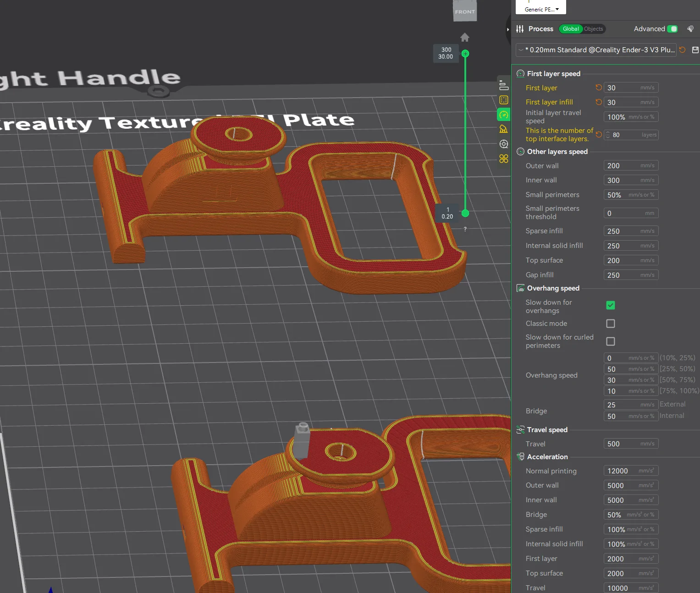Viewport: 700px width, 593px height.
Task: Switch process scope to Global
Action: [571, 29]
